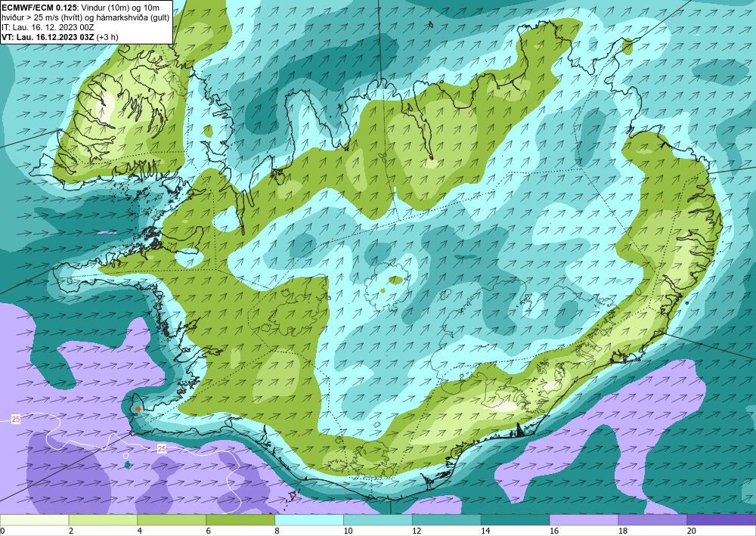
Task: Click the "2" label on the color scale
Action: tap(71, 531)
